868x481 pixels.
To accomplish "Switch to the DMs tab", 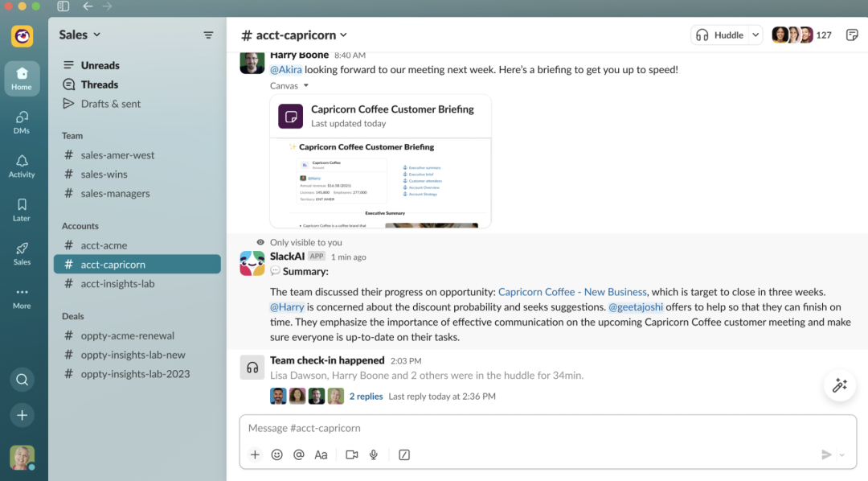I will click(x=22, y=122).
